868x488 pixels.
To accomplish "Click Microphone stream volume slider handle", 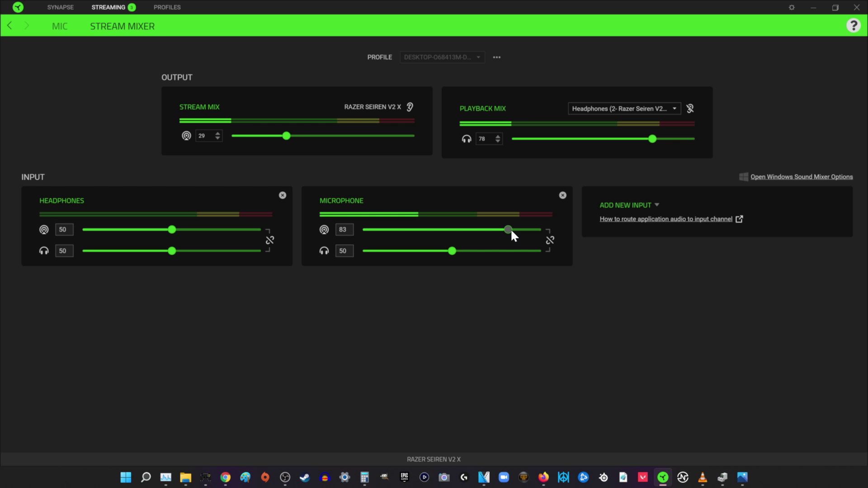I will pyautogui.click(x=508, y=230).
